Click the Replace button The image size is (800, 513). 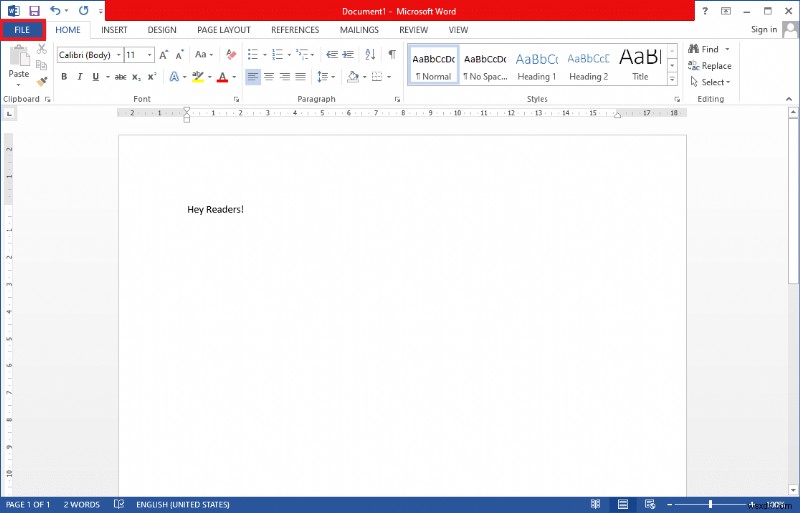click(x=710, y=66)
